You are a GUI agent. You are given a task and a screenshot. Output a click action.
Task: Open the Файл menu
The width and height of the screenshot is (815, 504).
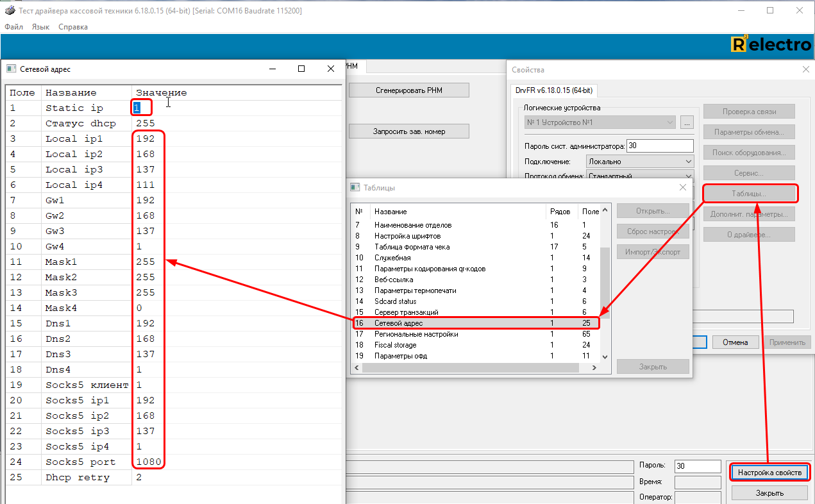(x=13, y=27)
